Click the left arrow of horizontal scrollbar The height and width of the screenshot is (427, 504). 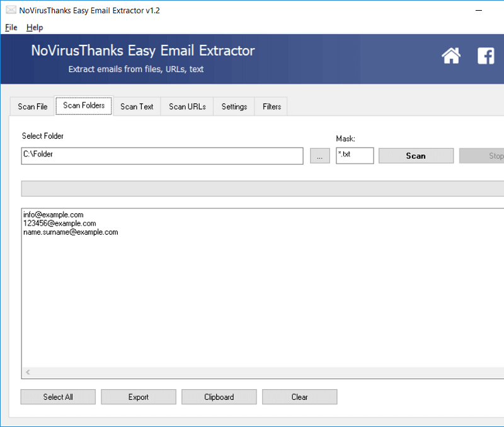pyautogui.click(x=28, y=372)
